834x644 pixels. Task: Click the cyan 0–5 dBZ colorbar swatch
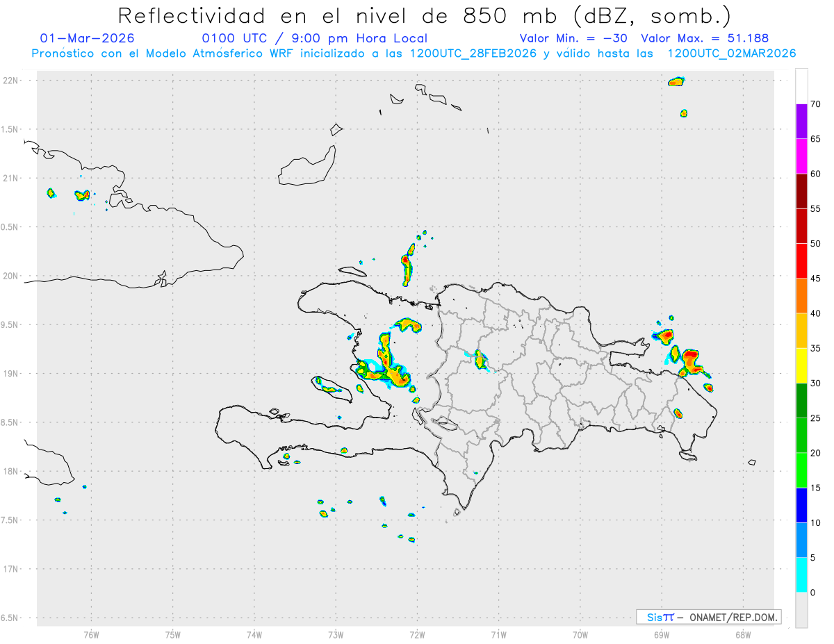801,575
